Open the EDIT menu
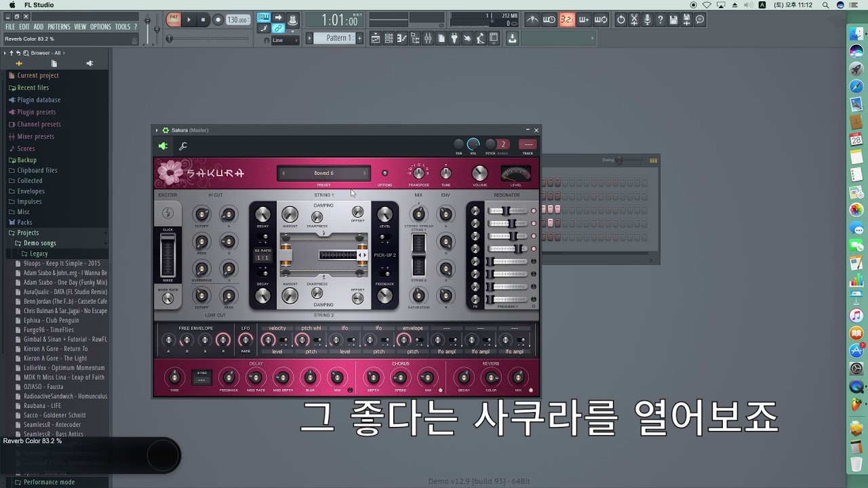The image size is (868, 488). click(x=24, y=27)
